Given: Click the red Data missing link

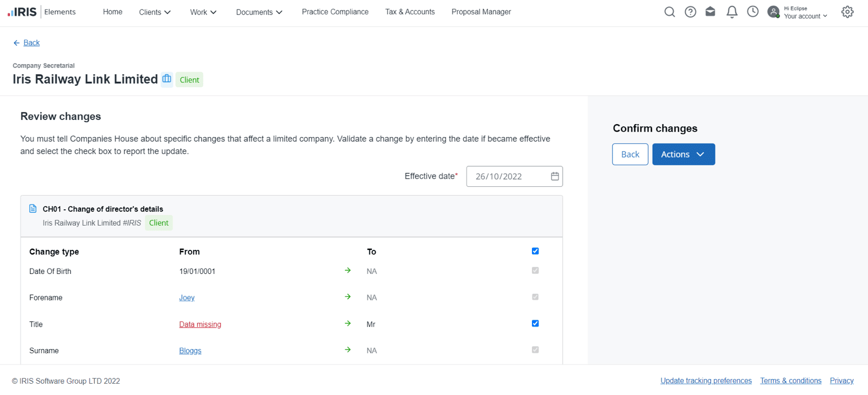Looking at the screenshot, I should pyautogui.click(x=200, y=324).
